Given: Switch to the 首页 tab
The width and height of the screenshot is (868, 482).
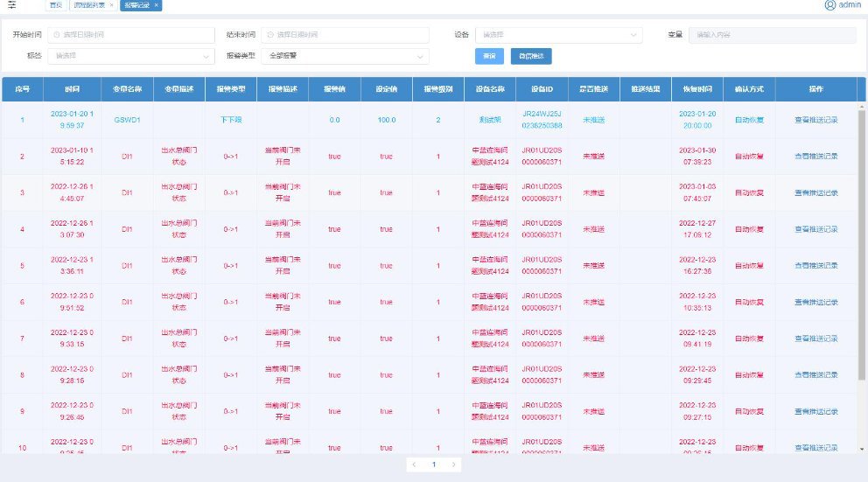Looking at the screenshot, I should (x=55, y=5).
